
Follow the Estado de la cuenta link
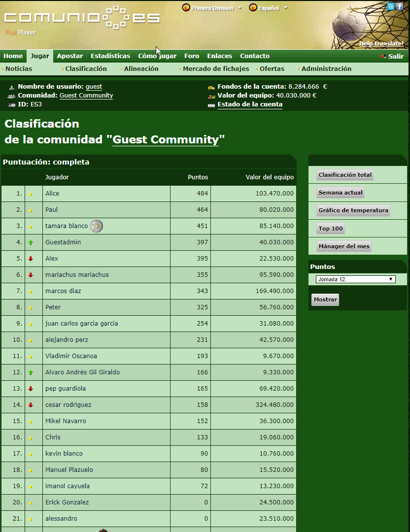point(250,104)
